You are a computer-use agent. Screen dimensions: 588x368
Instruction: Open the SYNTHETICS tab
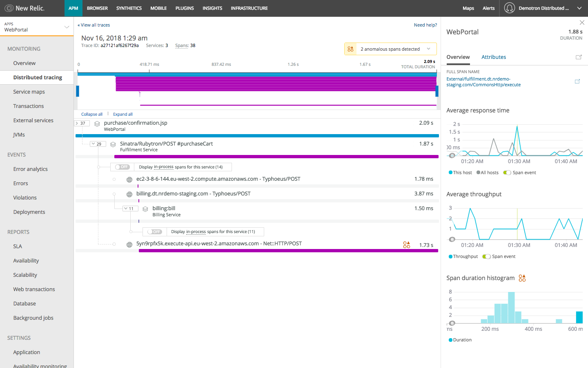click(x=129, y=8)
